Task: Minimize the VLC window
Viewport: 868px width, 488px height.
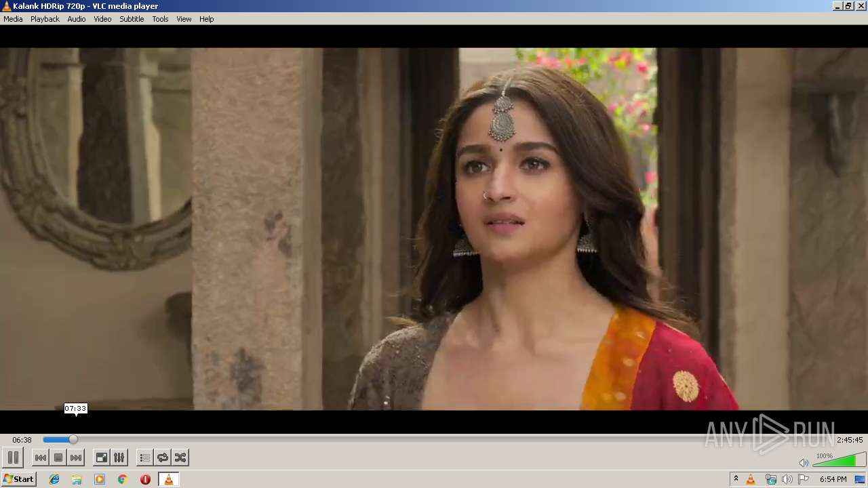Action: (x=837, y=6)
